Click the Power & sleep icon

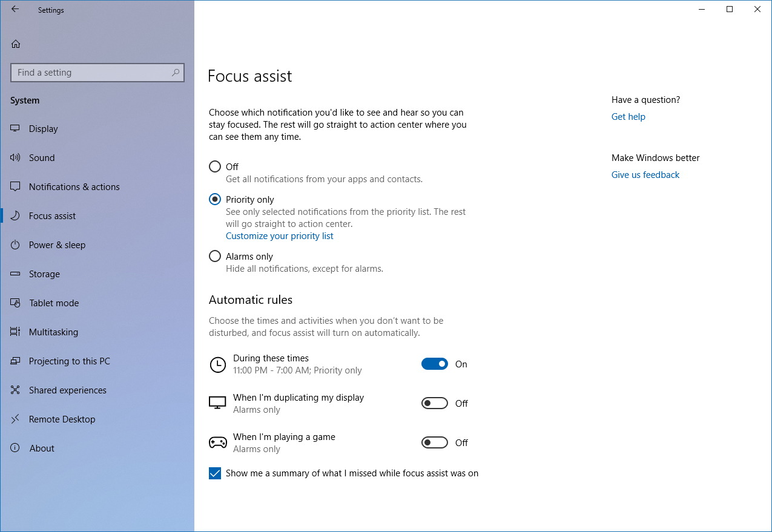[x=16, y=245]
